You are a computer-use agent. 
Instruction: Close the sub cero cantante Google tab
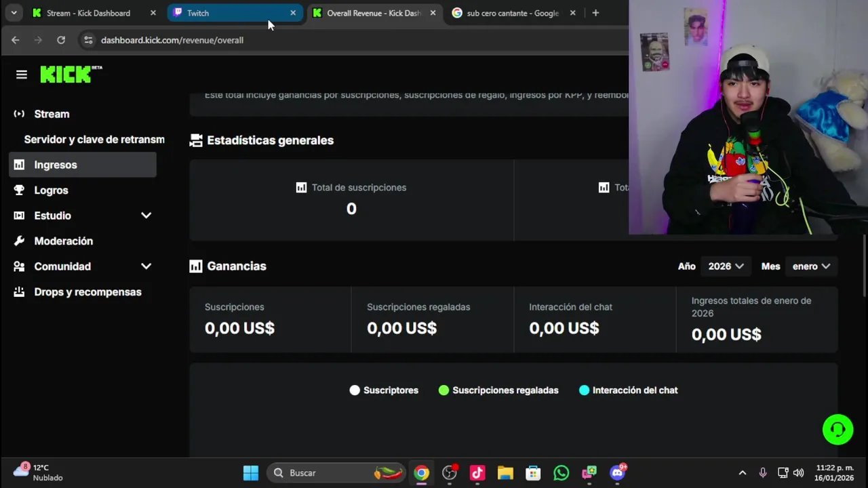coord(572,13)
